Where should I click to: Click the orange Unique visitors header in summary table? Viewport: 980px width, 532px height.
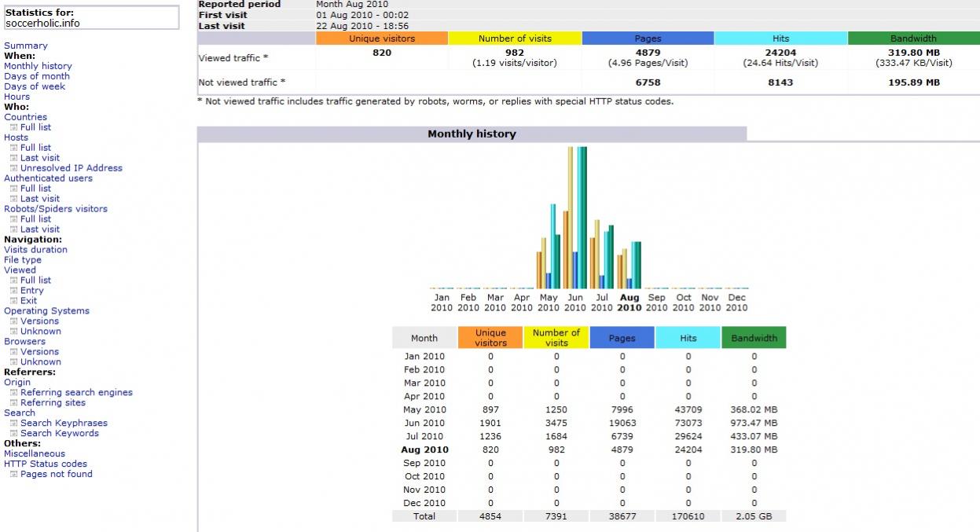[x=381, y=39]
